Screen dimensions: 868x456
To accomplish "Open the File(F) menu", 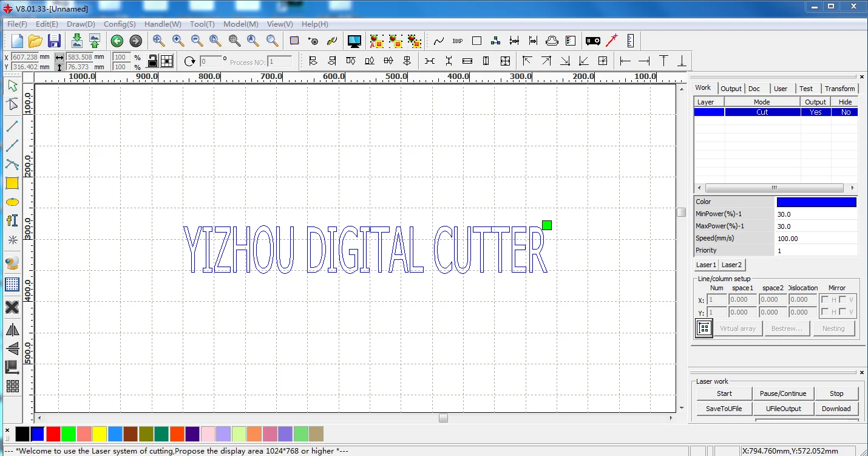I will [x=17, y=24].
